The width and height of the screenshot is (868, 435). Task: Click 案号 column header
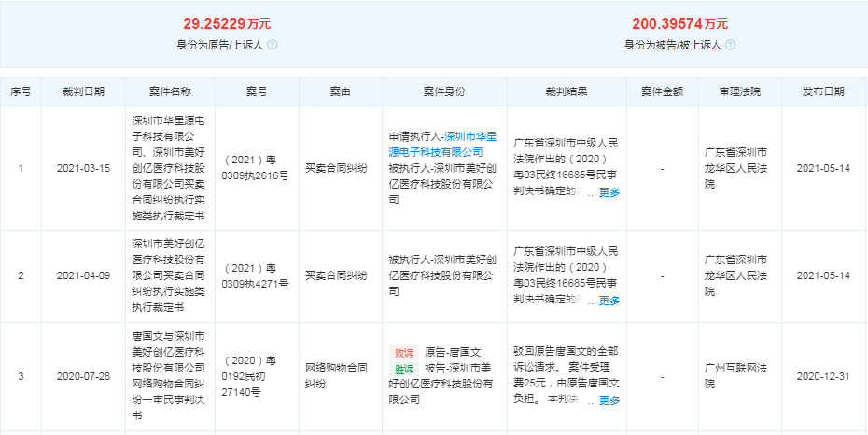coord(257,91)
